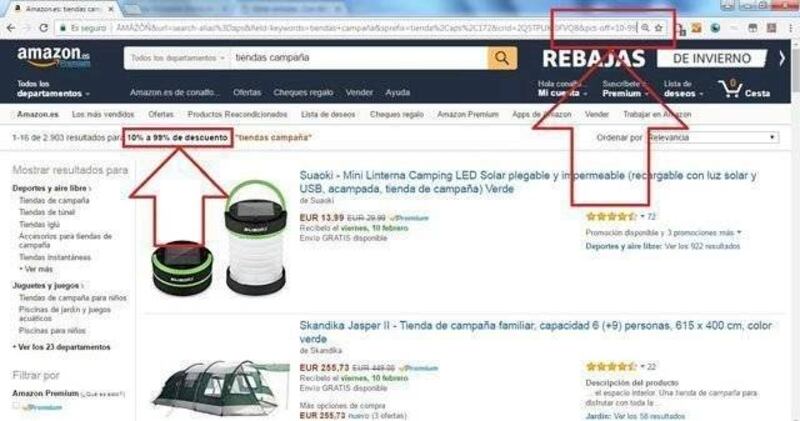Reload the page with browser refresh icon

[44, 28]
